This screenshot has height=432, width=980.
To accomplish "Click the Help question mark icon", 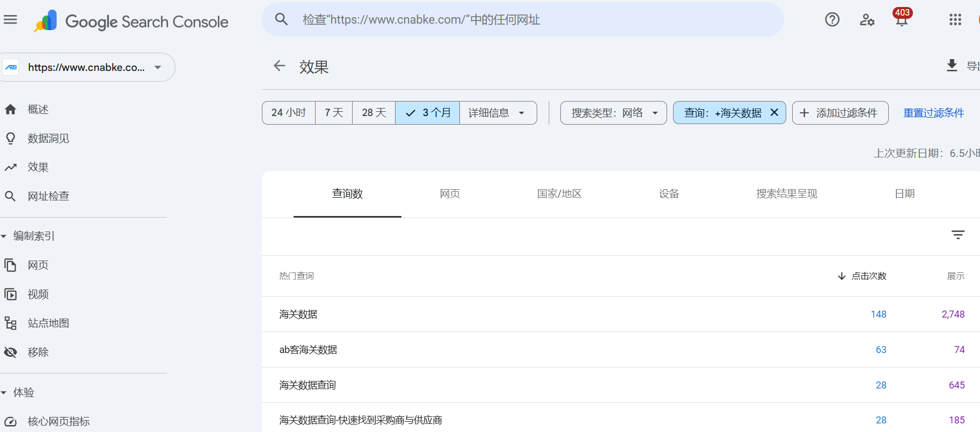I will (x=832, y=20).
